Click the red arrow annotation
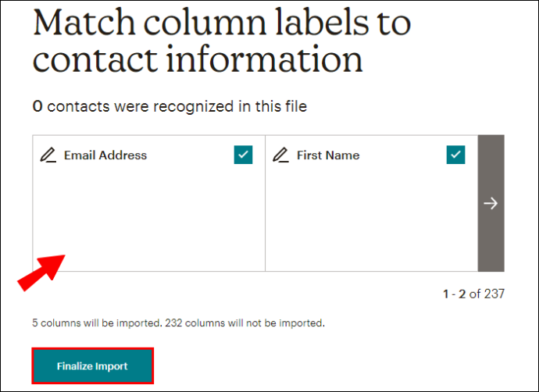 click(41, 273)
